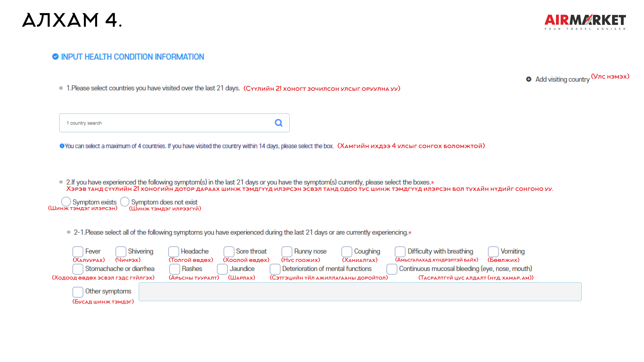Tick Stomachache or diarrhea checkbox
Viewport: 644px width, 362px height.
[78, 269]
